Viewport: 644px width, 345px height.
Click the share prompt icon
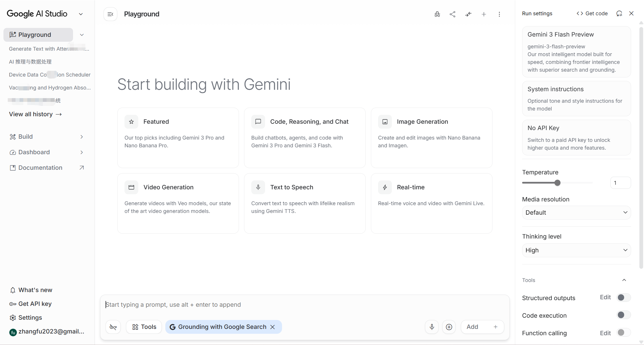(453, 14)
